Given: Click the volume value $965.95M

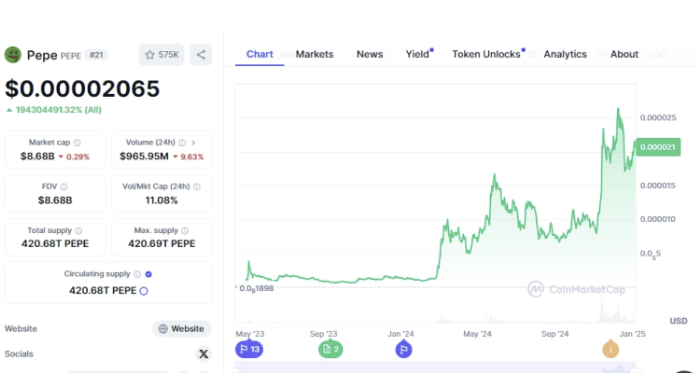Looking at the screenshot, I should pos(144,156).
